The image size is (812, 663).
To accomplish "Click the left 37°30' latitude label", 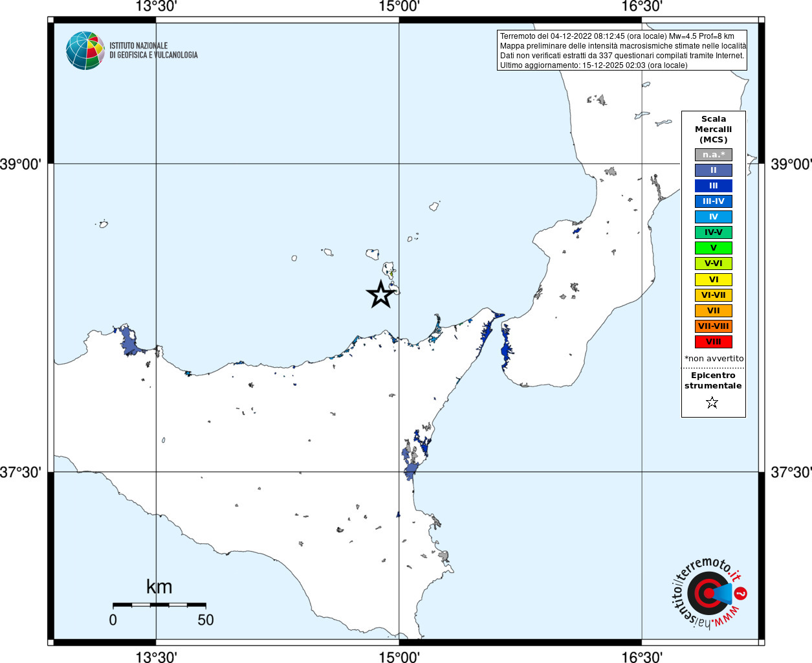I will [x=21, y=472].
